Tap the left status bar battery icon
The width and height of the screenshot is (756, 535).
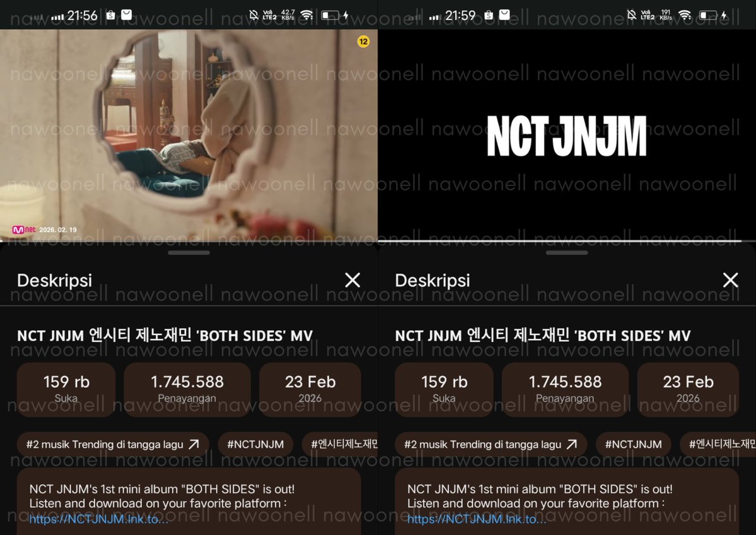coord(330,15)
